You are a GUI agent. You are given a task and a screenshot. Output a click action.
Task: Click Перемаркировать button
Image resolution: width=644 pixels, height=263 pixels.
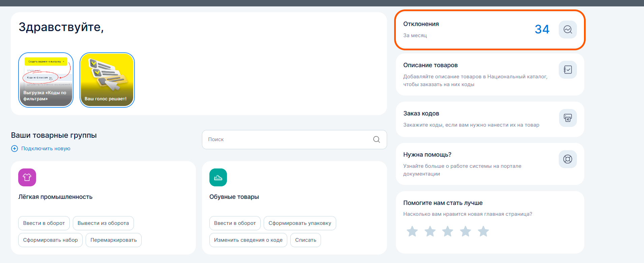[114, 240]
